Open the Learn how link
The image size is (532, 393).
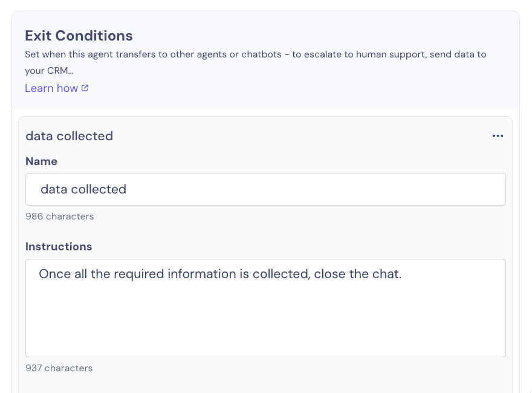[56, 88]
